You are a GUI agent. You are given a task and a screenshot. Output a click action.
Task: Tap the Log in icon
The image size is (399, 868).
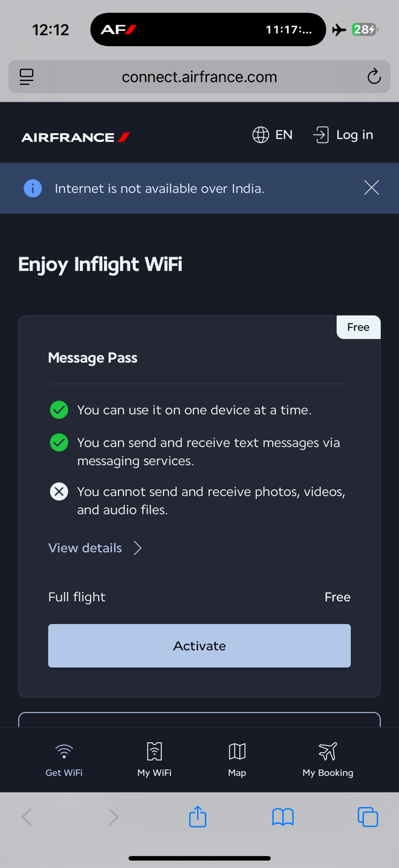[321, 135]
